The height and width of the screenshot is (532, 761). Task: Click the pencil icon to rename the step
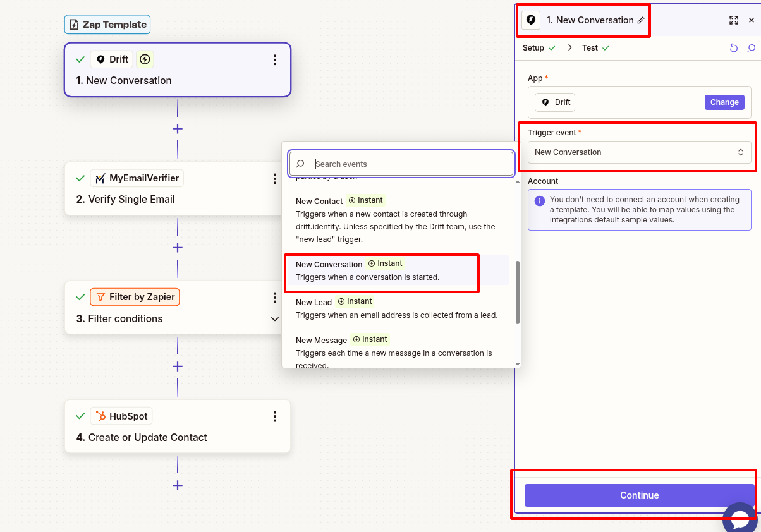click(641, 20)
